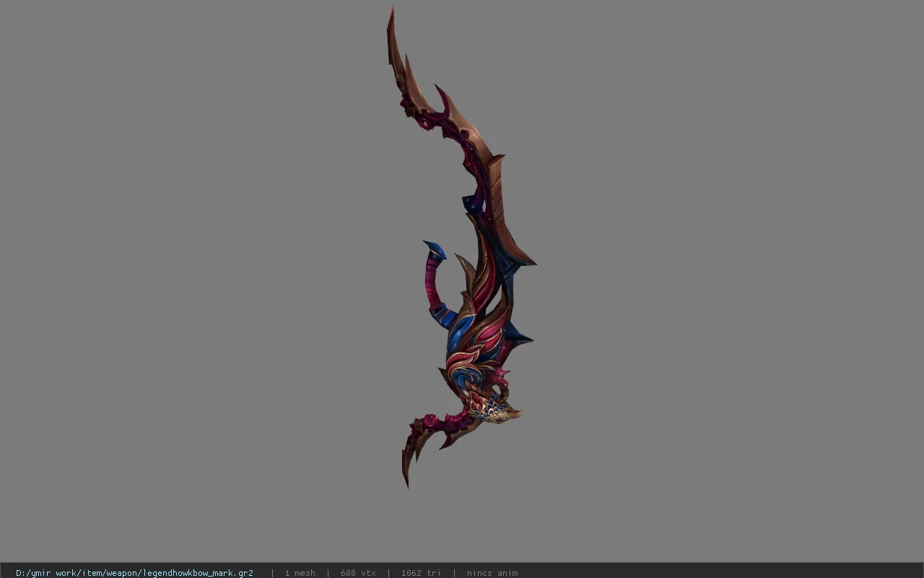Click the legendhowkbow_mark.gr2 file path in status bar
This screenshot has width=924, height=578.
point(134,573)
